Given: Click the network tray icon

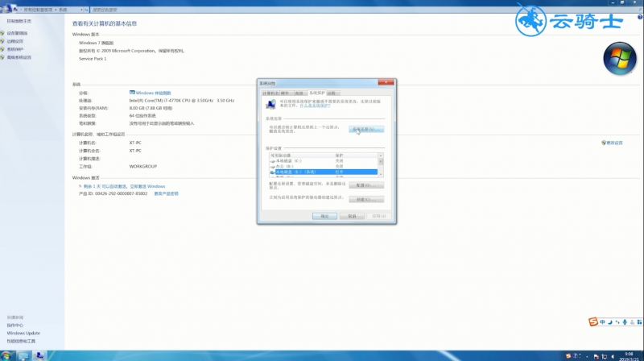Looking at the screenshot, I should [605, 356].
